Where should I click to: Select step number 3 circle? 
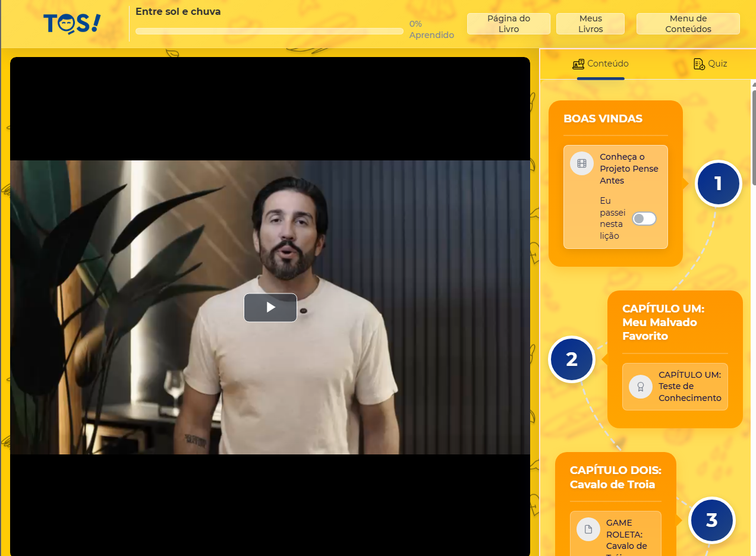pyautogui.click(x=711, y=520)
